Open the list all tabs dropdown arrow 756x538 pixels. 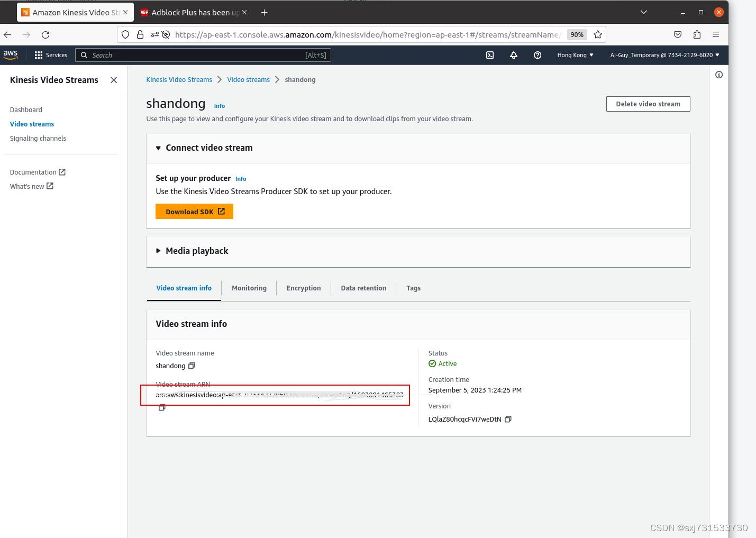tap(644, 12)
